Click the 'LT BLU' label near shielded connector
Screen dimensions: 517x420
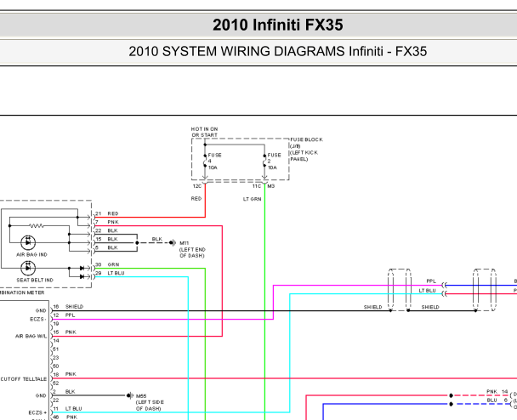[x=428, y=291]
